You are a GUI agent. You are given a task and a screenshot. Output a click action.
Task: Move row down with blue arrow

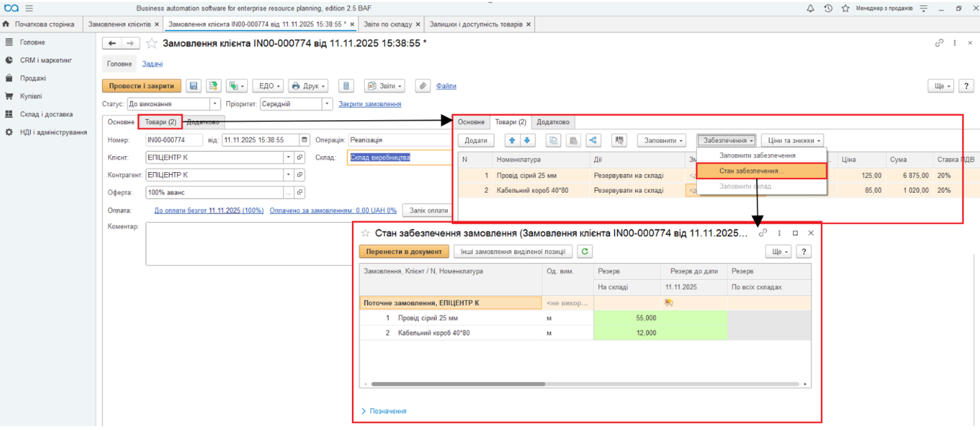(x=526, y=140)
